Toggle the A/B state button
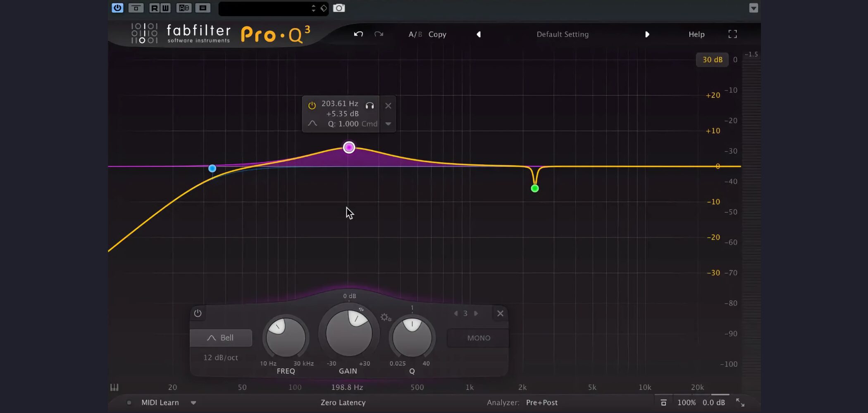 [x=415, y=34]
